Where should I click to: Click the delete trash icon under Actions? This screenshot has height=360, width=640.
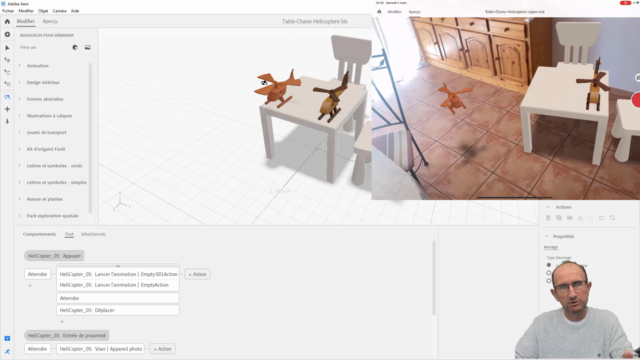548,218
